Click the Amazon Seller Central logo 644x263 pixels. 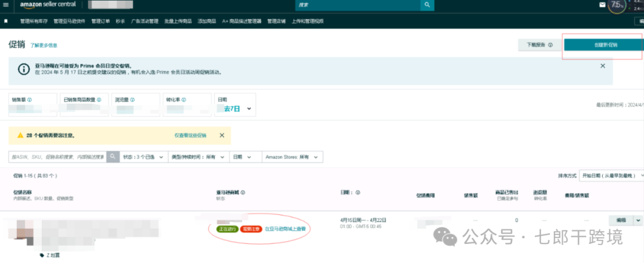tap(48, 5)
